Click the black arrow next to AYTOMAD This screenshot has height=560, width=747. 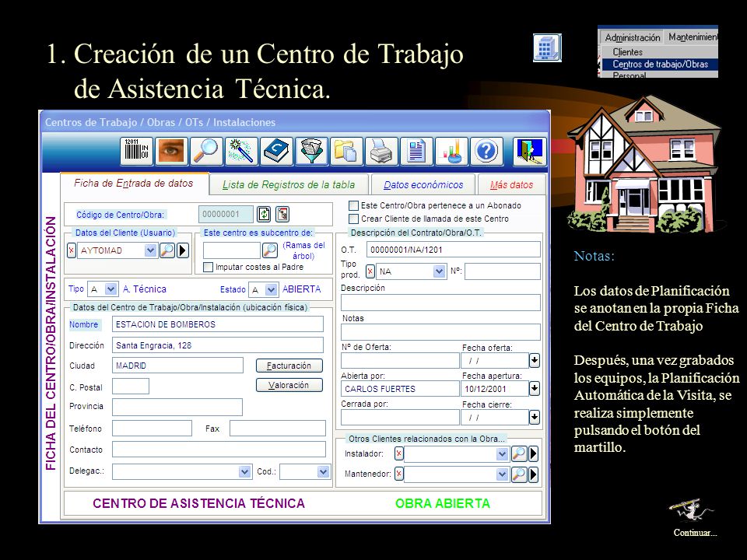click(x=182, y=250)
